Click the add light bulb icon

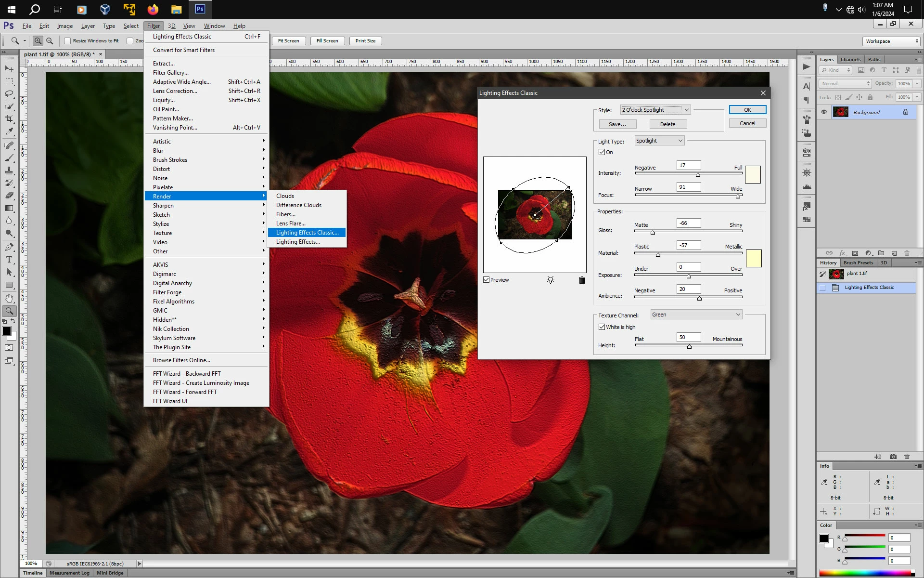(551, 280)
